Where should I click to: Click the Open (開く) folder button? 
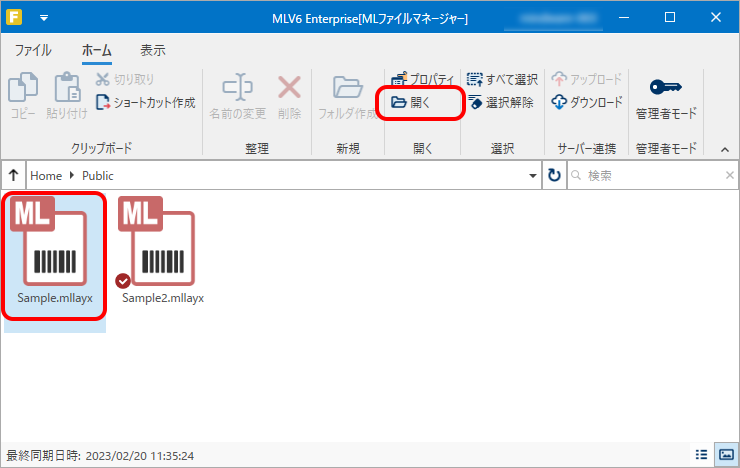coord(411,102)
